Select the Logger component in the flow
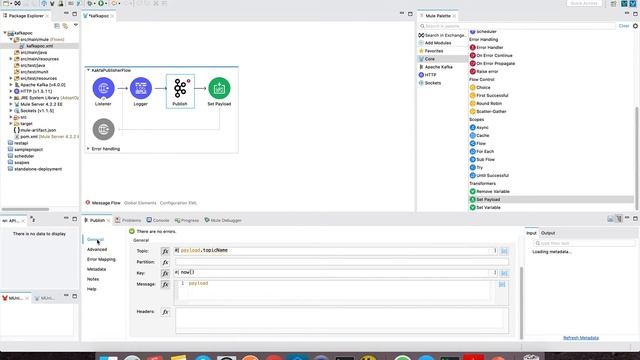 (x=141, y=89)
